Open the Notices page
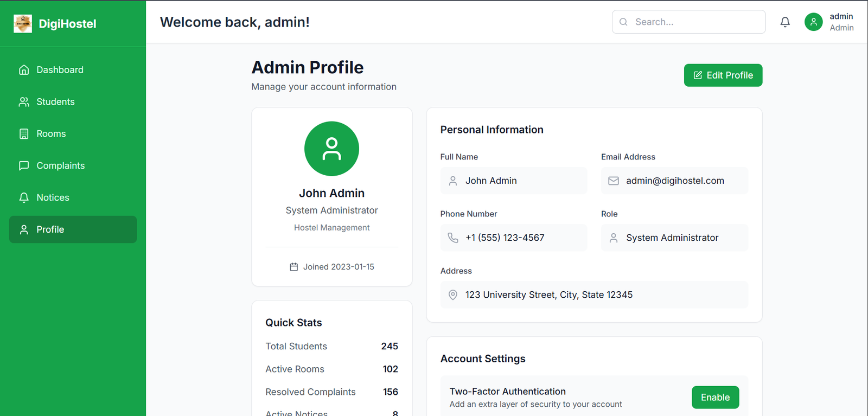Image resolution: width=868 pixels, height=416 pixels. point(73,198)
